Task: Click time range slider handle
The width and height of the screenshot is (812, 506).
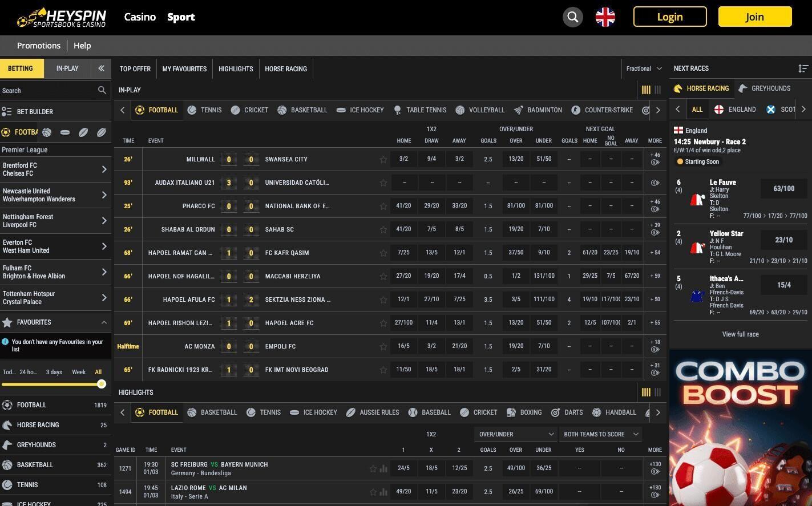Action: pyautogui.click(x=102, y=384)
